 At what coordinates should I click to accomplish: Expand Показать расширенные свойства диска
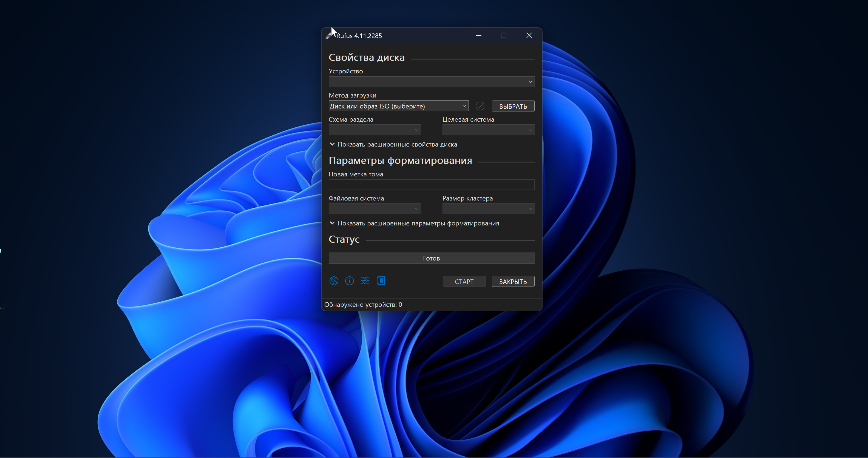pos(393,144)
